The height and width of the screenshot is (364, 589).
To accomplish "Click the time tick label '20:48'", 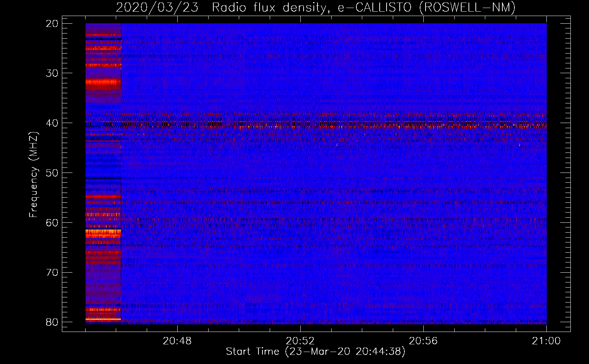I will pos(177,341).
